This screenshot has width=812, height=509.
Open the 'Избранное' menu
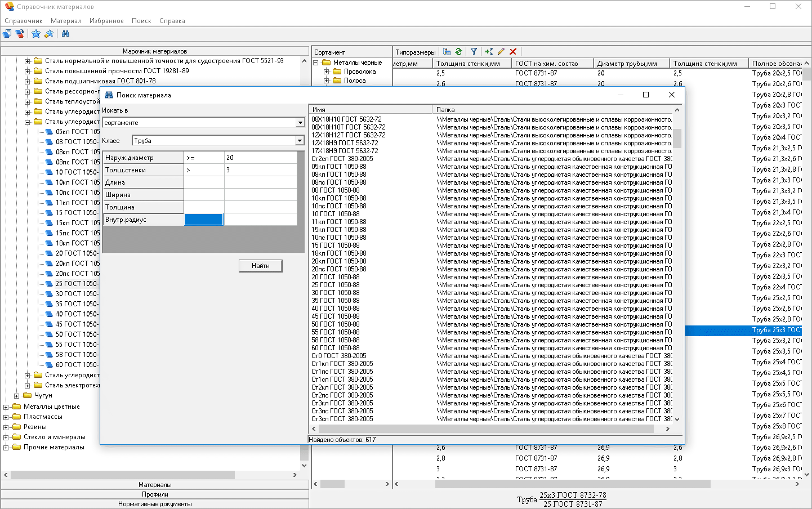106,21
